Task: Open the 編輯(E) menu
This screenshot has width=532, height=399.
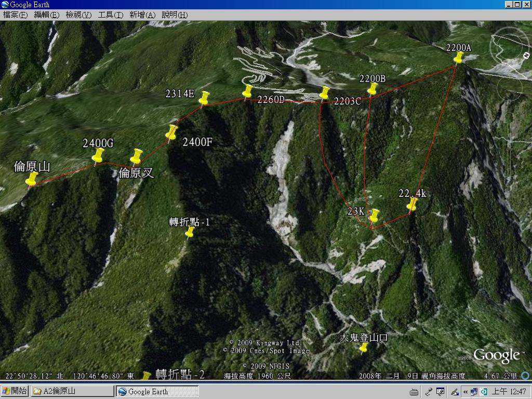Action: 47,15
